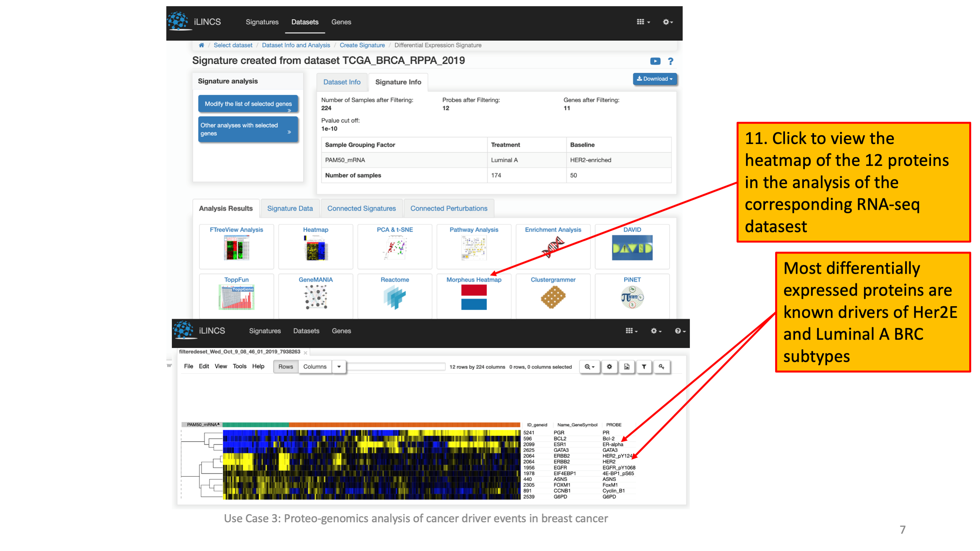Follow the Select dataset breadcrumb link

(x=233, y=45)
